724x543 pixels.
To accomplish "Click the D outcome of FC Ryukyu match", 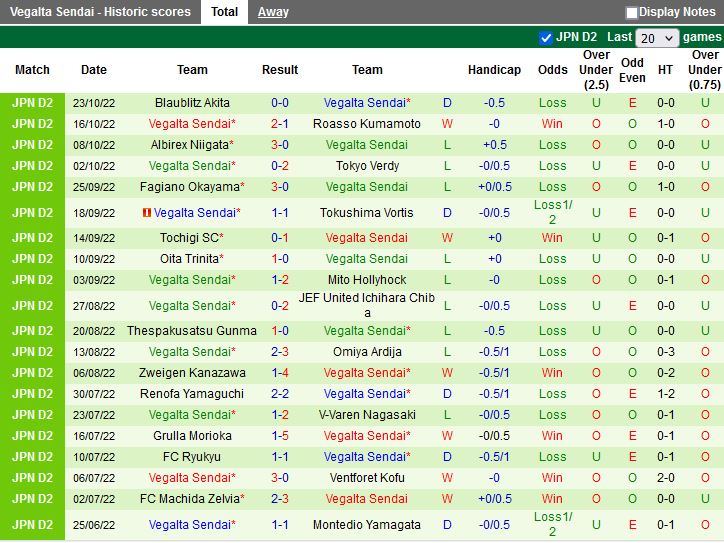I will tap(447, 457).
